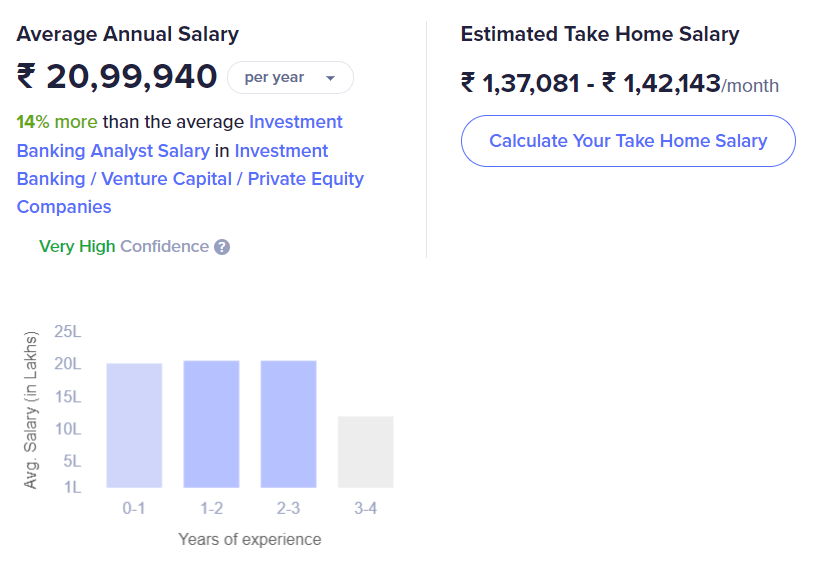Select the 0-1 years experience bar
The image size is (815, 561).
(x=134, y=425)
